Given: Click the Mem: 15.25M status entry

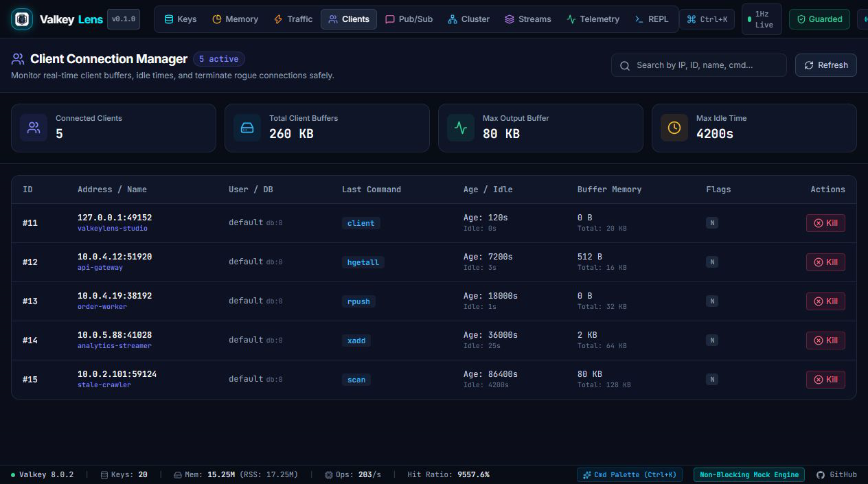Looking at the screenshot, I should click(236, 474).
